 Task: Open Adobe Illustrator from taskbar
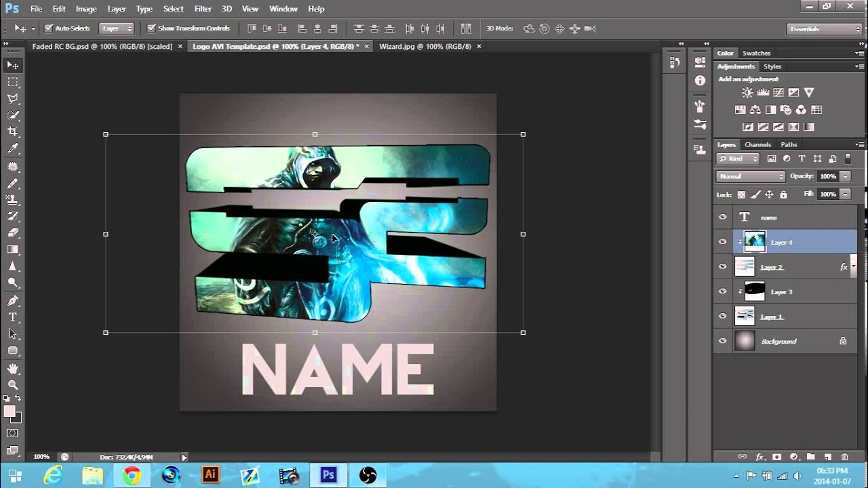pyautogui.click(x=210, y=475)
